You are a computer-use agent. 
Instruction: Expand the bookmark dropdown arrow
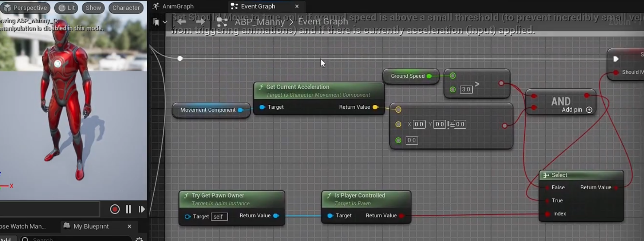[x=165, y=22]
